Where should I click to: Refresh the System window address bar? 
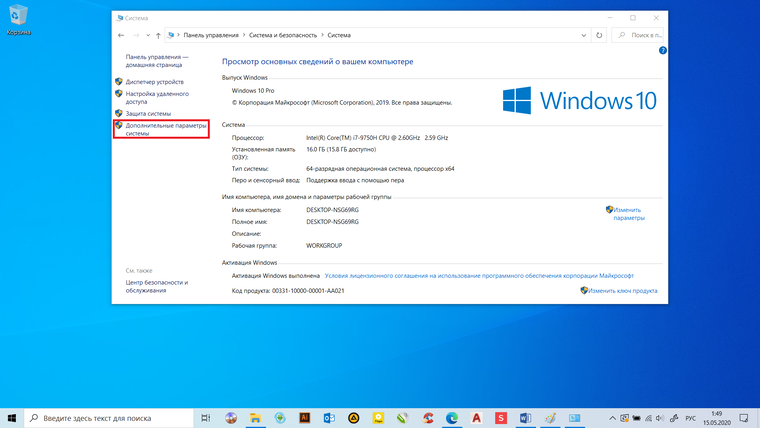coord(599,35)
